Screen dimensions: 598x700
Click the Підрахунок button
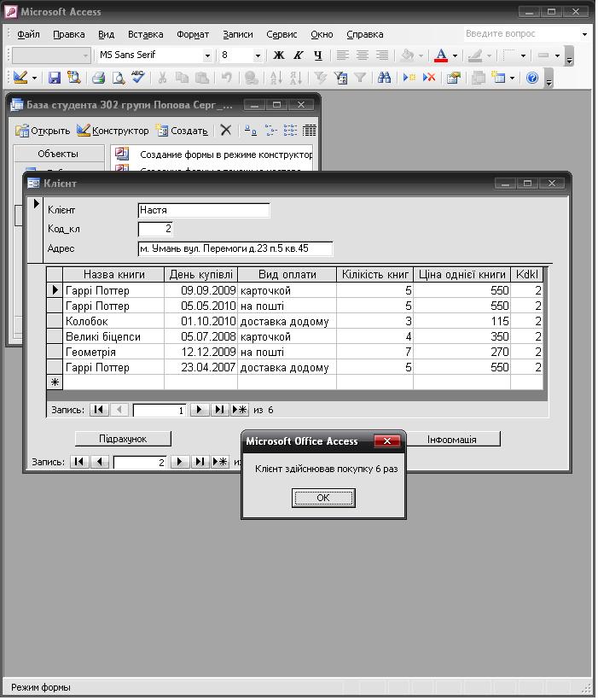(x=123, y=439)
